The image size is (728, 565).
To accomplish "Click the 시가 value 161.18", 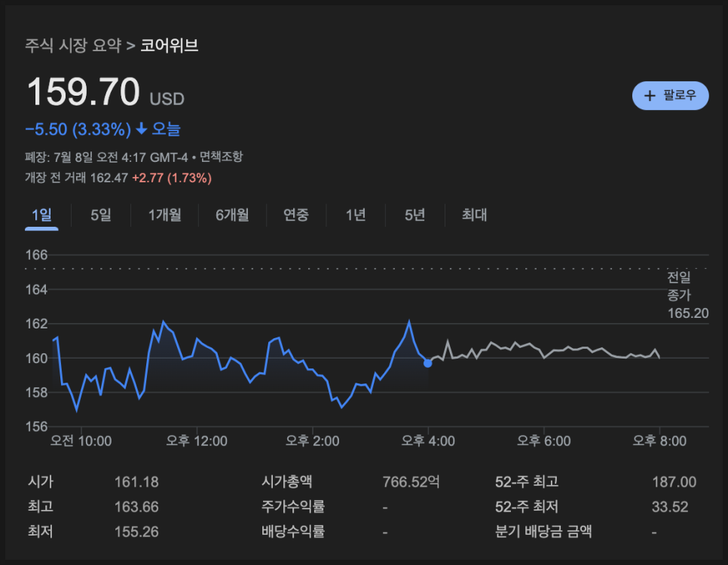I will [x=136, y=482].
